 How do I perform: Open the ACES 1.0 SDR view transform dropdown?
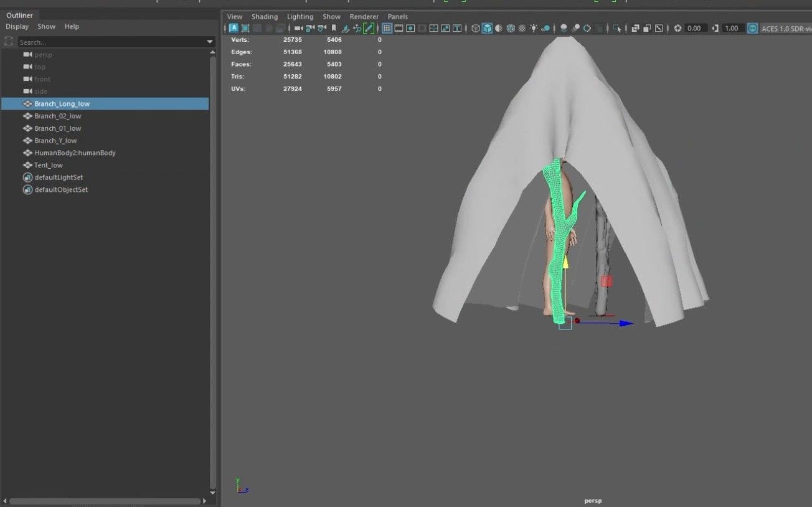(786, 29)
